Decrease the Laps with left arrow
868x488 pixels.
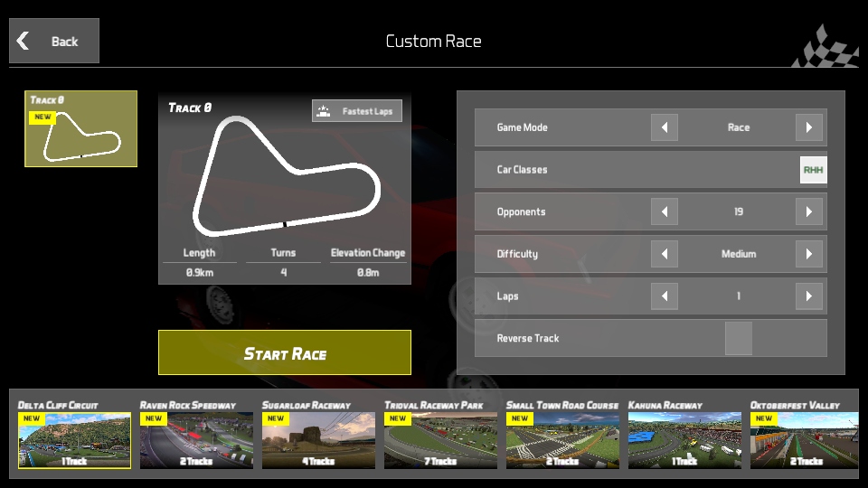click(665, 296)
